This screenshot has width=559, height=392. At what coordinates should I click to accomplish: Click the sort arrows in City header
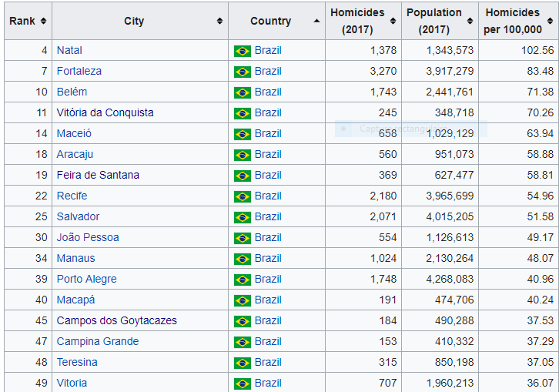click(220, 21)
